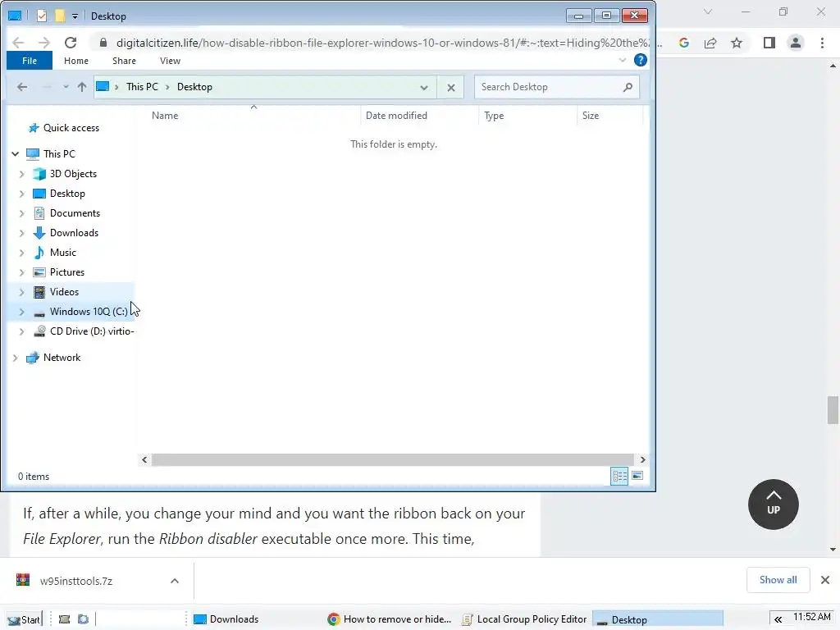Image resolution: width=840 pixels, height=630 pixels.
Task: Open the Customize Quick Access Toolbar dropdown
Action: [x=75, y=16]
